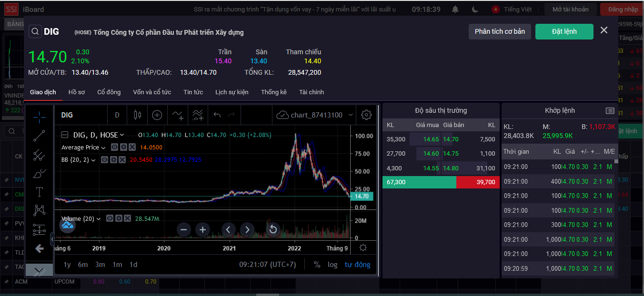This screenshot has width=644, height=296.
Task: Click the search icon beside DIG
Action: pyautogui.click(x=35, y=31)
